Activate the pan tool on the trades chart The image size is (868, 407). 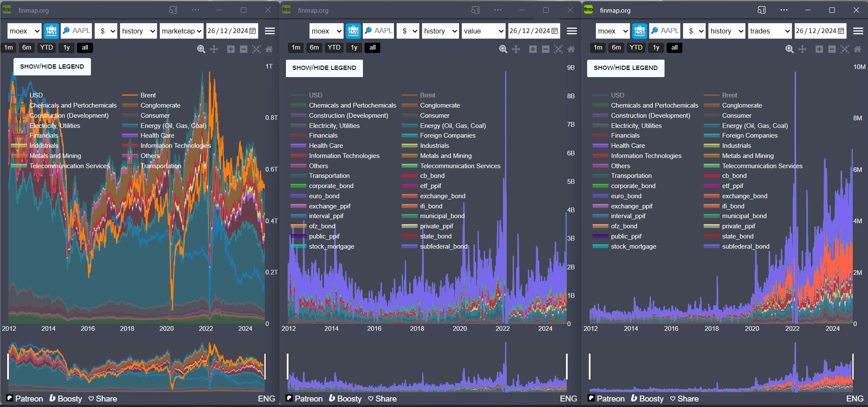click(x=803, y=49)
